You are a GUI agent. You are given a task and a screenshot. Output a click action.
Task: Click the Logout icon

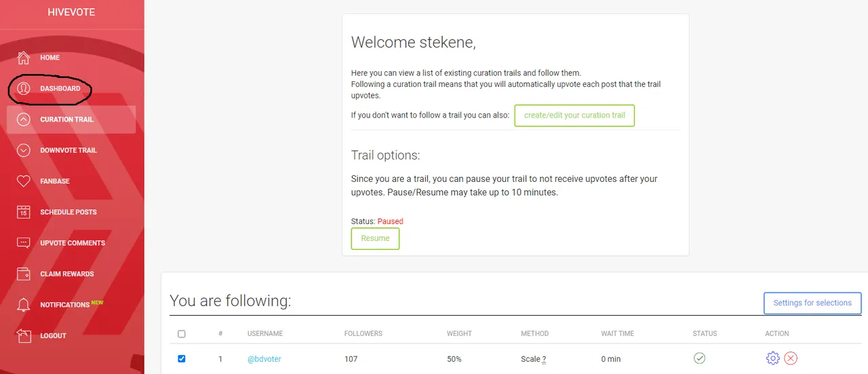coord(24,335)
